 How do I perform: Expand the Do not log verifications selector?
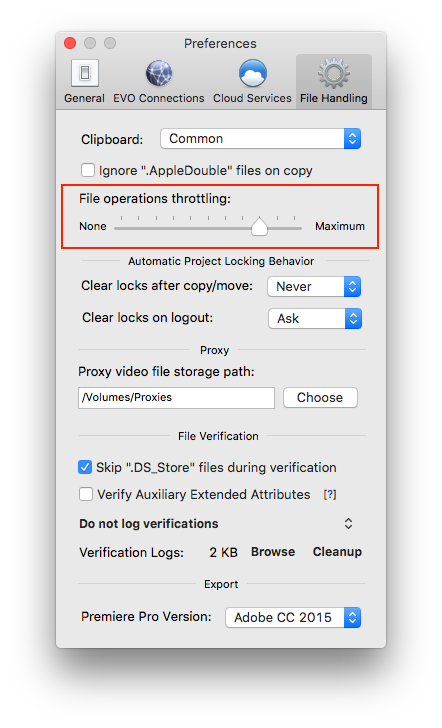348,524
